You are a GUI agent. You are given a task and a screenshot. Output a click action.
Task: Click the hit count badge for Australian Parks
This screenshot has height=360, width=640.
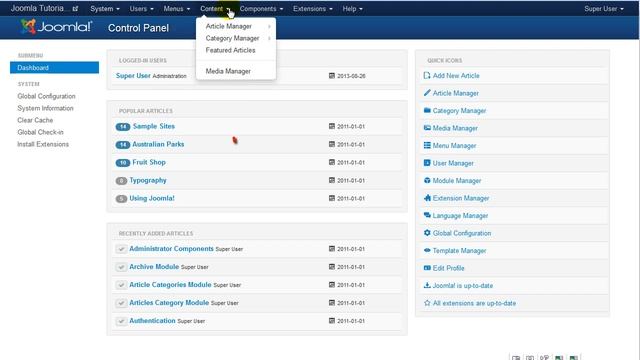coord(122,145)
